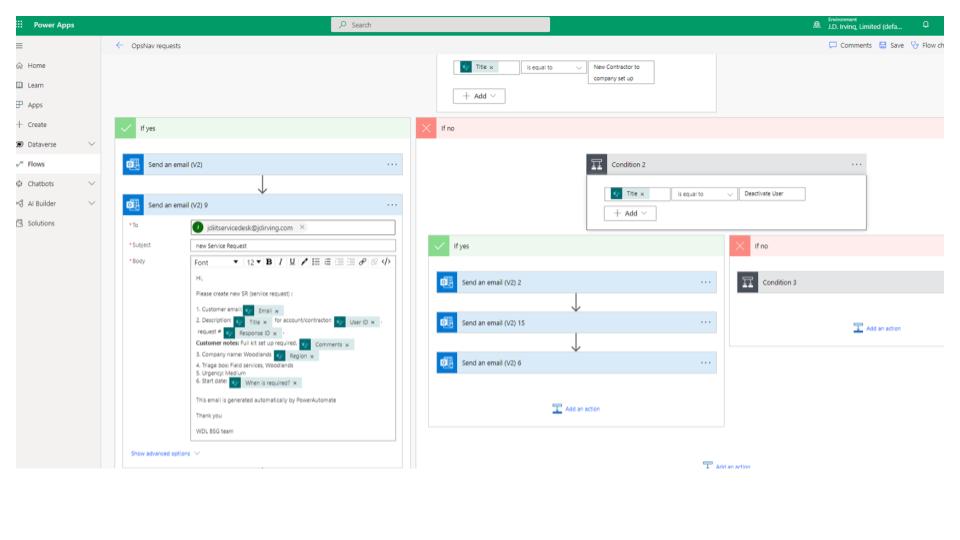The height and width of the screenshot is (540, 960).
Task: Expand the Dataverse navigation section
Action: click(92, 144)
